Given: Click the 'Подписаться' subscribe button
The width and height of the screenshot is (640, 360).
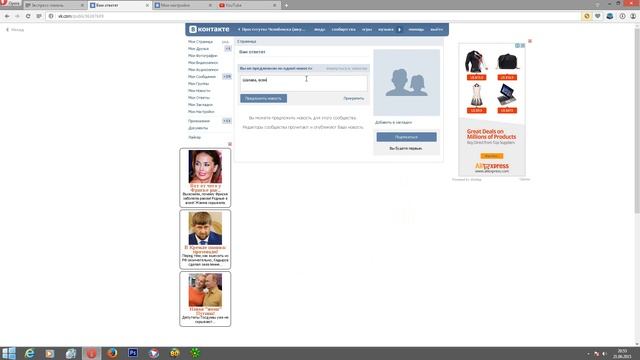Looking at the screenshot, I should click(x=406, y=137).
